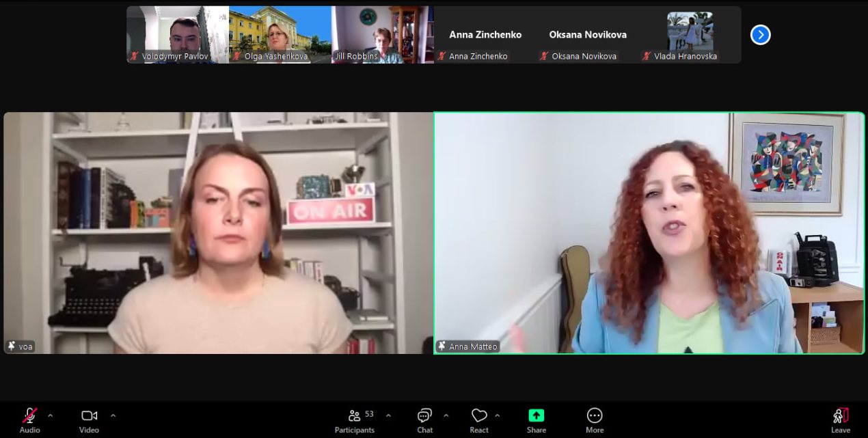Click the Leave meeting icon
The width and height of the screenshot is (868, 438).
tap(841, 415)
